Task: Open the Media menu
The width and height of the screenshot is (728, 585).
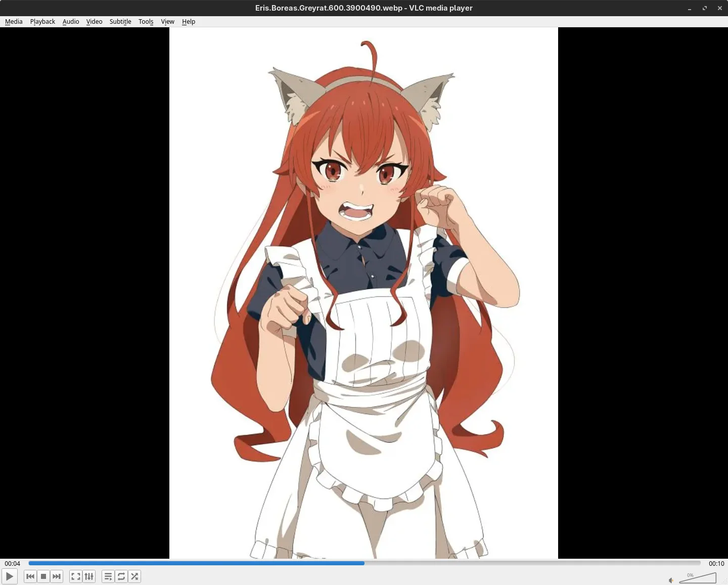Action: click(14, 22)
